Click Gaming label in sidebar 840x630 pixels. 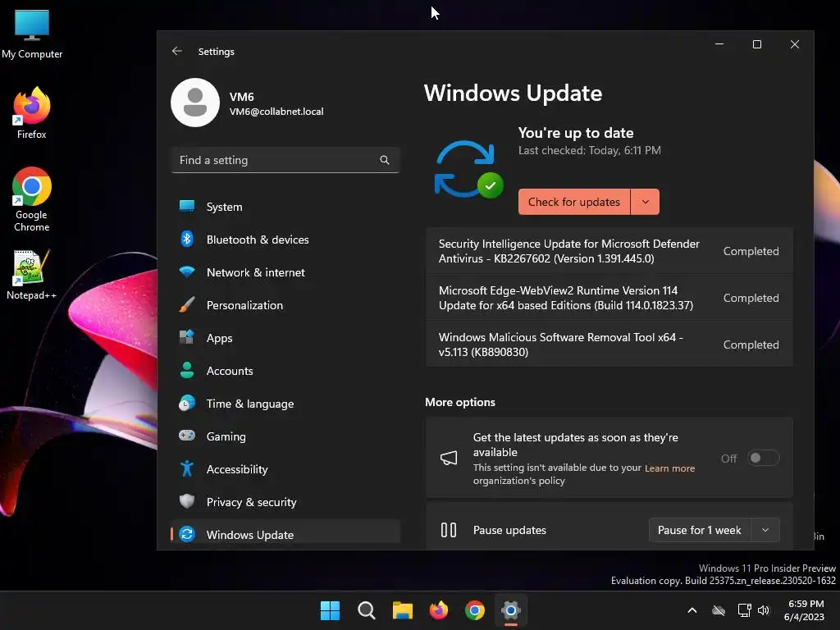[x=226, y=436]
